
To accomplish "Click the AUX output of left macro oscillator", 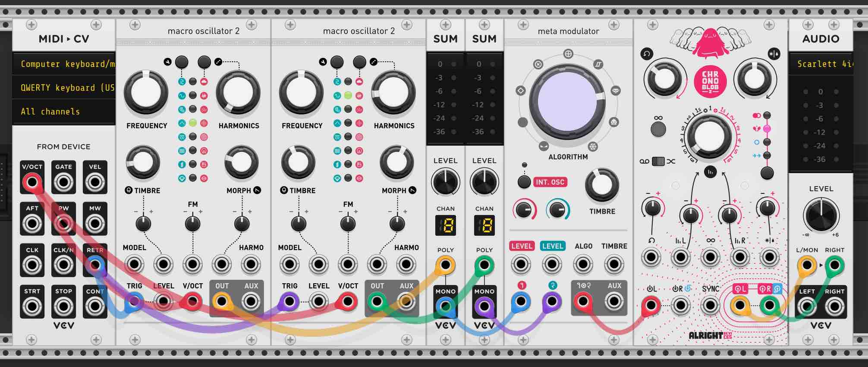I will pos(251,302).
